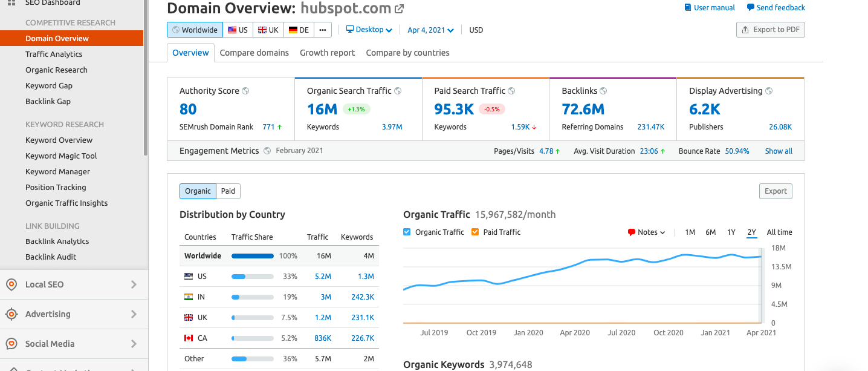Viewport: 868px width, 371px height.
Task: Click US traffic value 5.2M
Action: (323, 277)
